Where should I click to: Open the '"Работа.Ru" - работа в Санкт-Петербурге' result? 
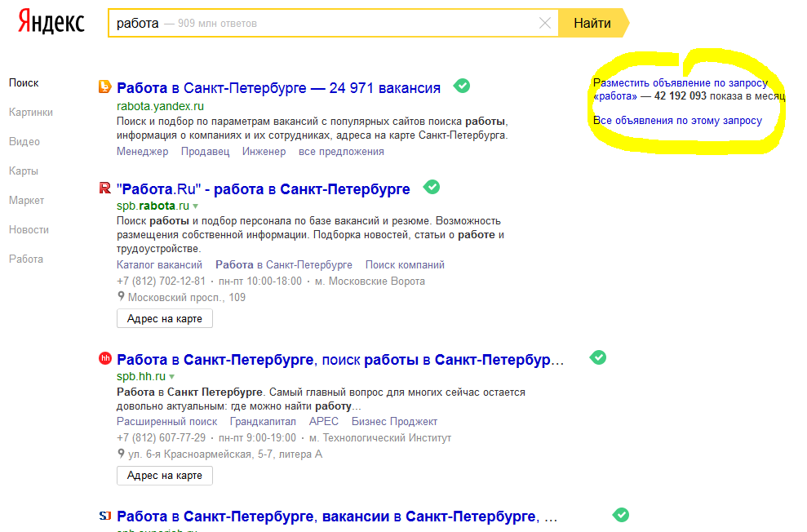point(263,189)
